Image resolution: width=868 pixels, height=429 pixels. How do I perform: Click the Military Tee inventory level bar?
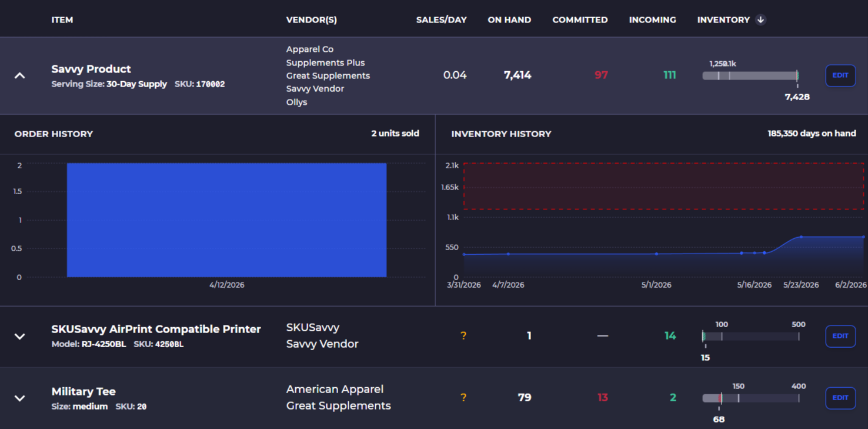pos(751,398)
